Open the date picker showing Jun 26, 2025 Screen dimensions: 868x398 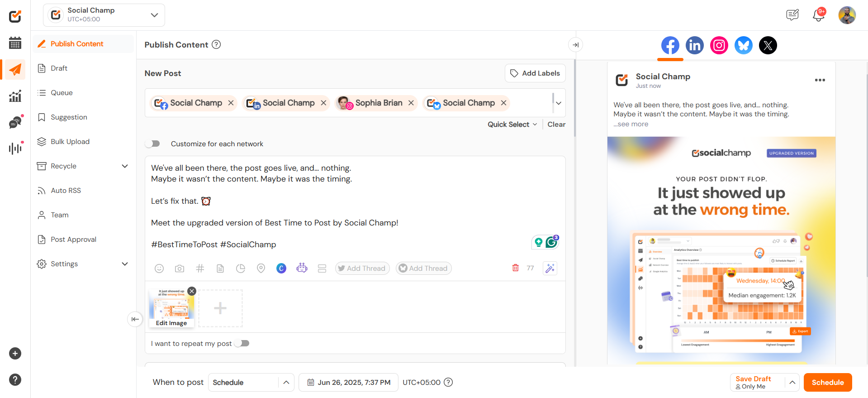pyautogui.click(x=348, y=383)
